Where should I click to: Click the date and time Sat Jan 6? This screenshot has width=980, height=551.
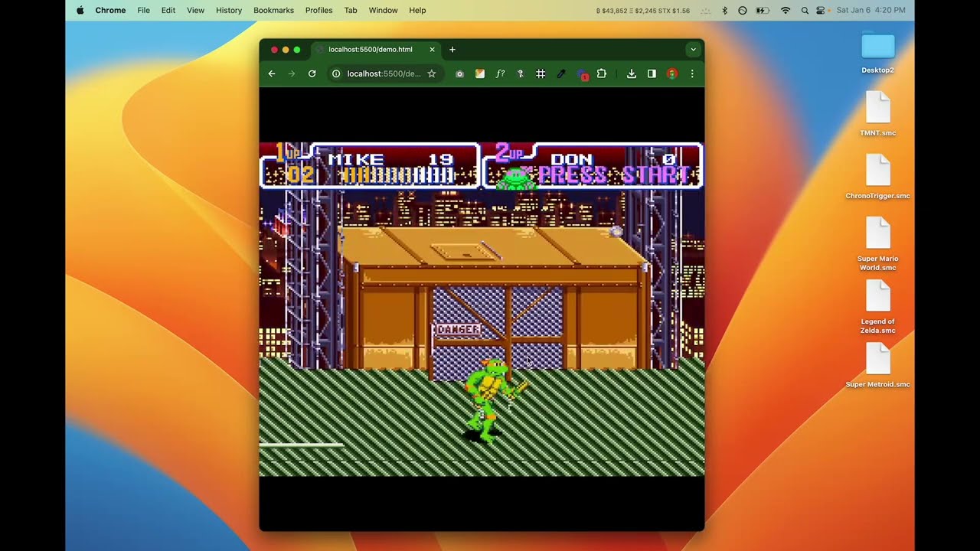tap(871, 10)
